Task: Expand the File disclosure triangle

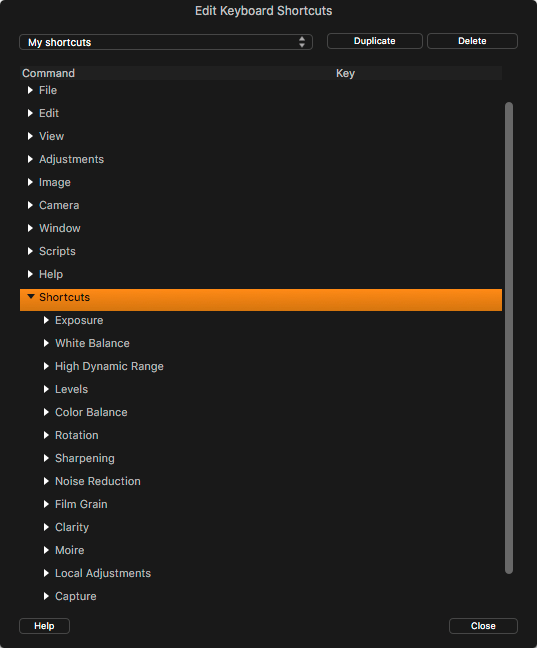Action: click(30, 90)
